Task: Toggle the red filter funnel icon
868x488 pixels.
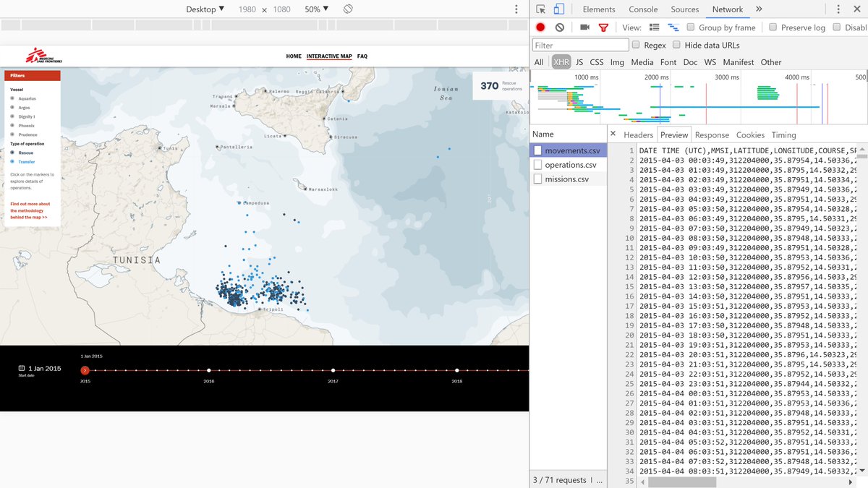Action: coord(603,27)
